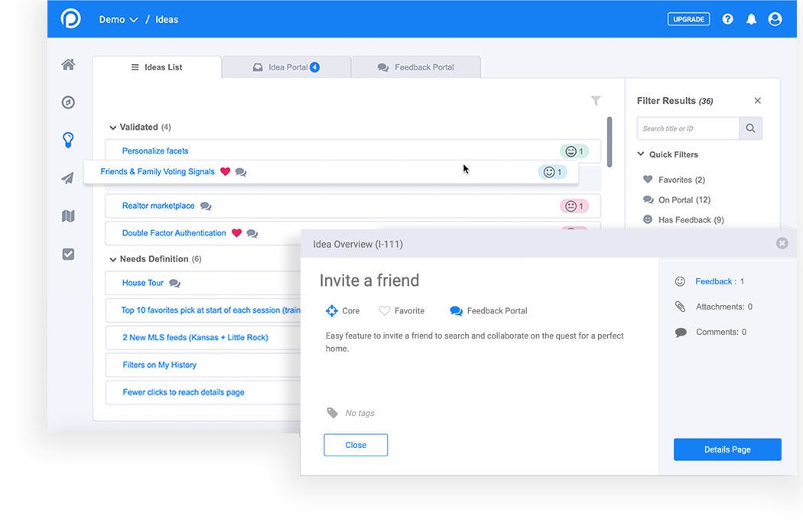Open the compass dashboard icon in the sidebar
This screenshot has height=532, width=803.
67,102
